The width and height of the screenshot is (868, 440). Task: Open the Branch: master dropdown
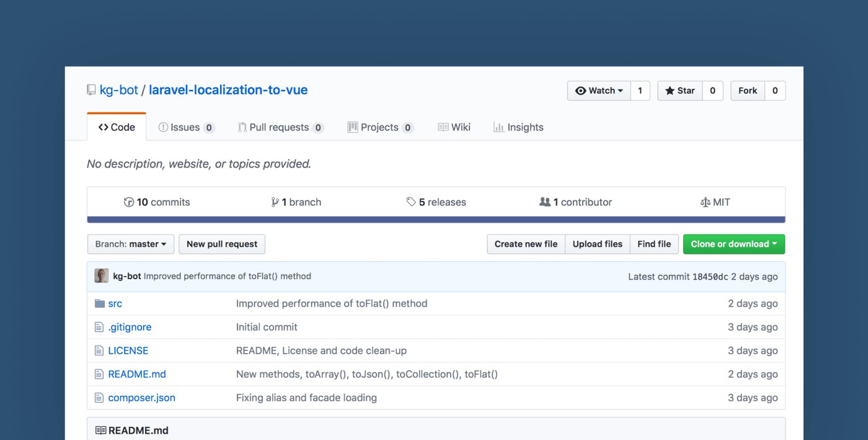tap(131, 244)
